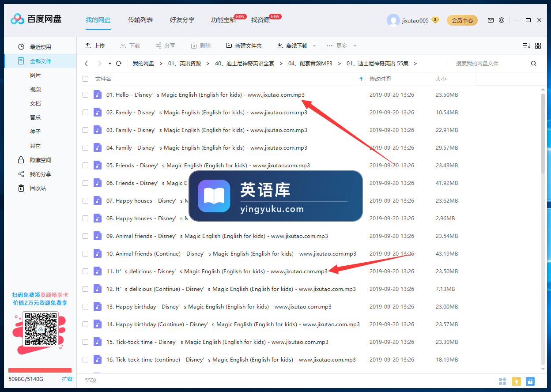Click the bottom-right yellow upload icon
Image resolution: width=551 pixels, height=392 pixels.
click(517, 381)
